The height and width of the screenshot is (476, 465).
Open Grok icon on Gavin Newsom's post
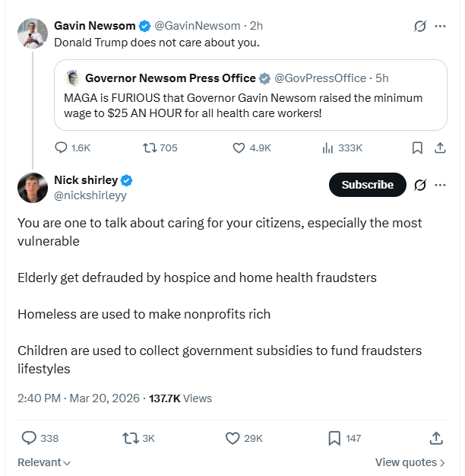(x=420, y=26)
